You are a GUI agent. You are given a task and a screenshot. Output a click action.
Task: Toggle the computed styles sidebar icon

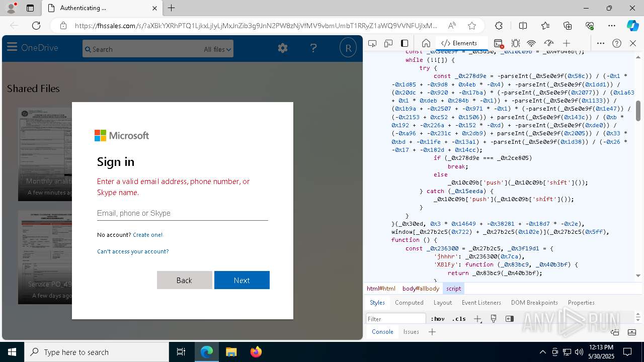510,319
